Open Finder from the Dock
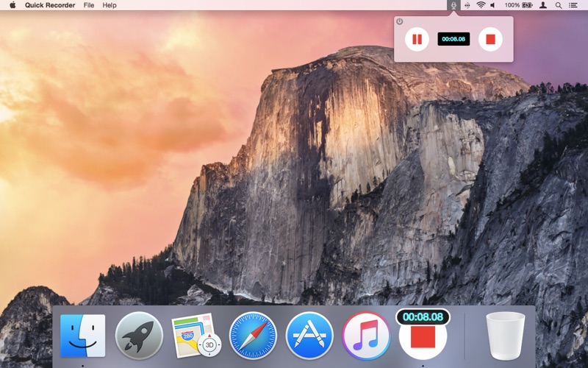588x368 pixels. (82, 336)
